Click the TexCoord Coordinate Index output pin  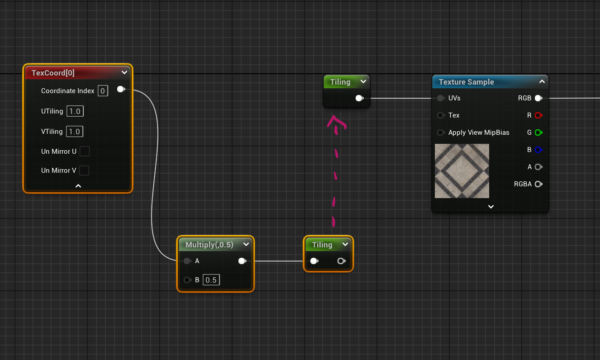121,89
